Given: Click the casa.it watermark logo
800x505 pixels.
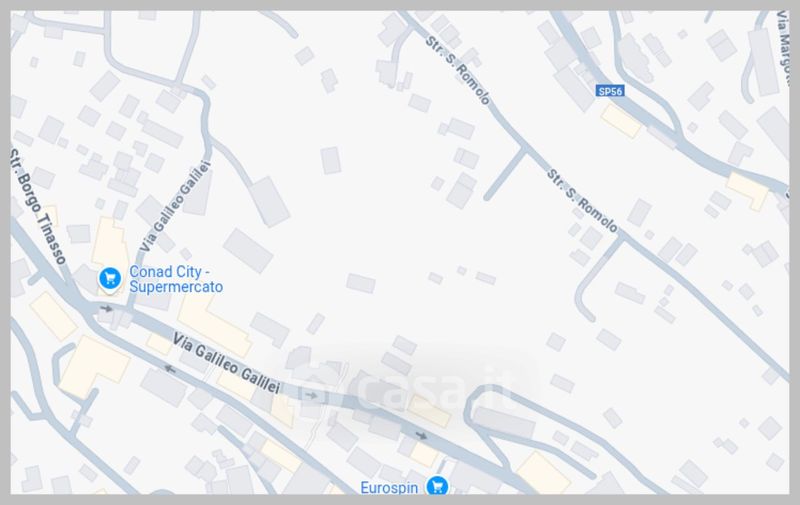Looking at the screenshot, I should (x=407, y=392).
